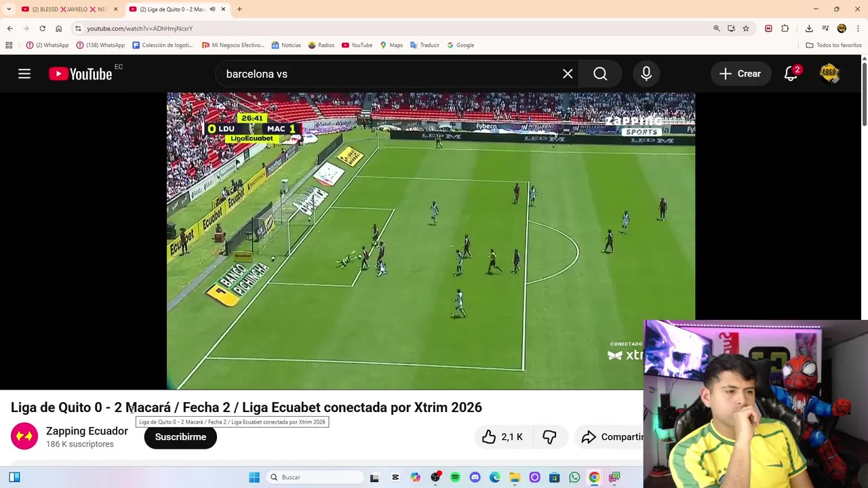Open the Traducir bookmark
This screenshot has height=488, width=868.
click(x=425, y=45)
